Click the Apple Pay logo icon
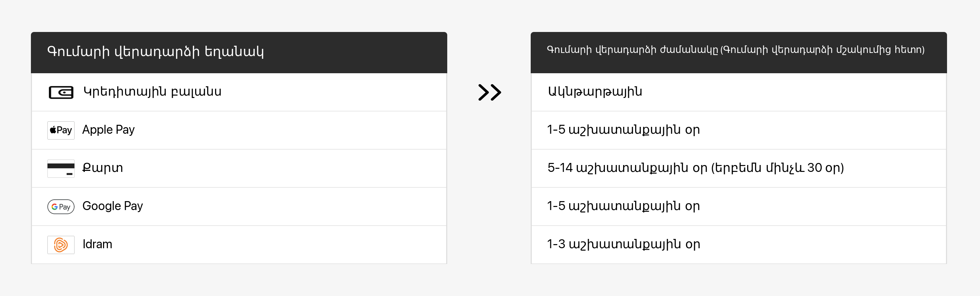 (61, 130)
